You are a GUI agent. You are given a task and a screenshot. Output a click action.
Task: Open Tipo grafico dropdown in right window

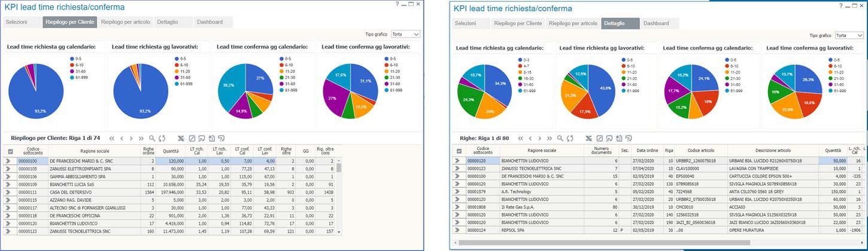click(849, 36)
